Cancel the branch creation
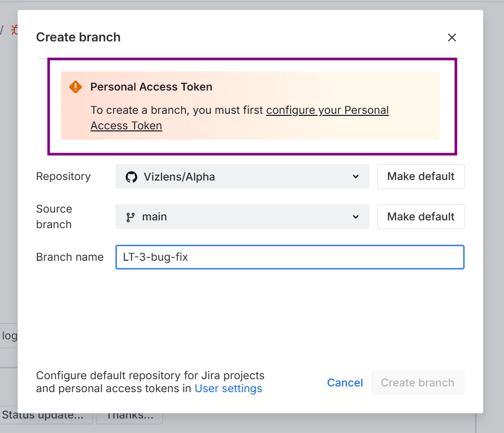 (345, 383)
